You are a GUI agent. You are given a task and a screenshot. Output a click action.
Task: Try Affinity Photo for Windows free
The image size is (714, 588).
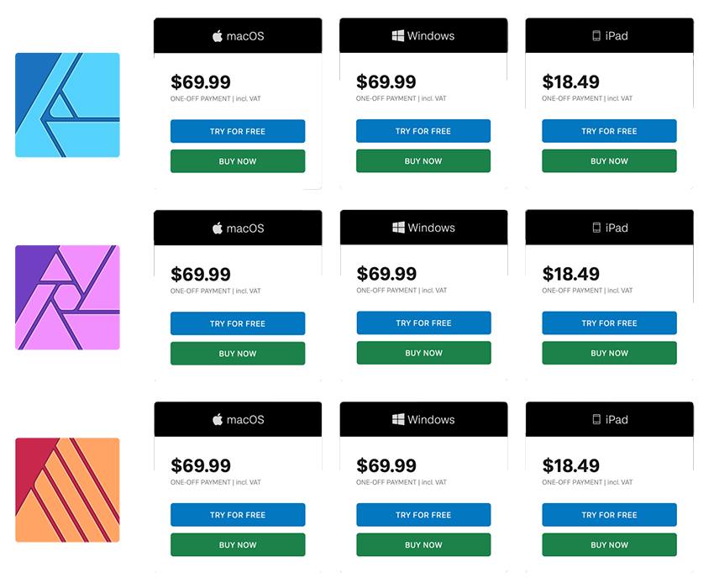coord(424,323)
